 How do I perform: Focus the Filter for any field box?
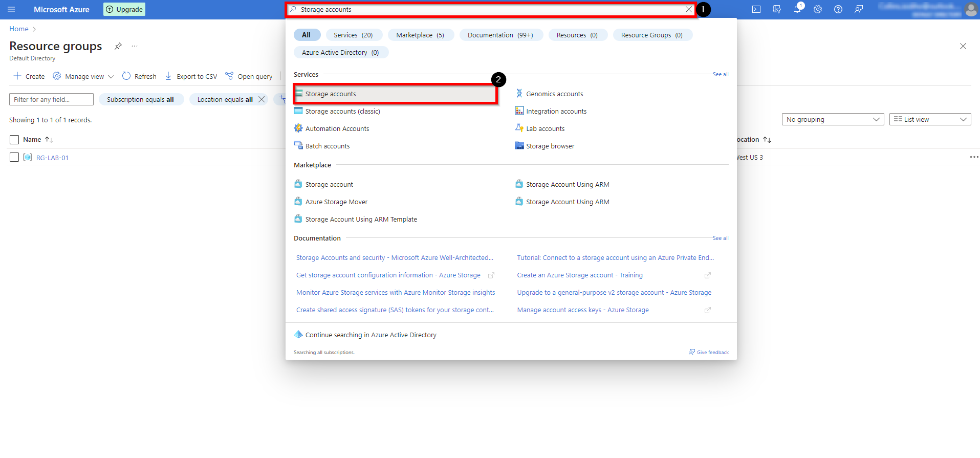51,99
